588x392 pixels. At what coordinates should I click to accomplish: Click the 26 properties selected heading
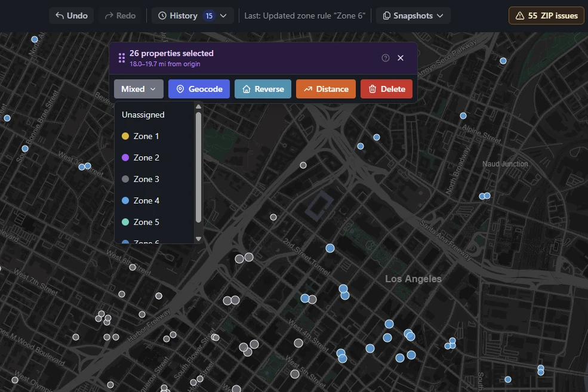pyautogui.click(x=171, y=53)
